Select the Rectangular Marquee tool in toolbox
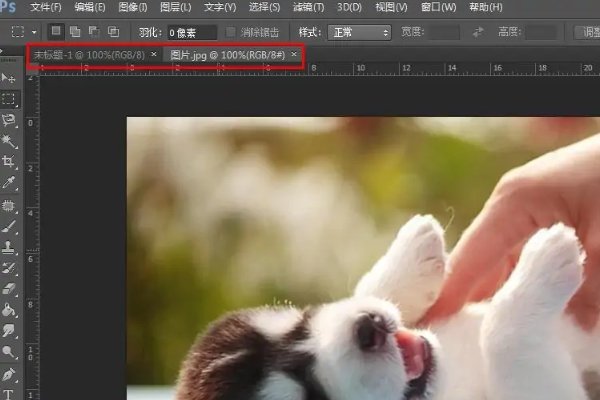This screenshot has height=400, width=600. point(8,99)
